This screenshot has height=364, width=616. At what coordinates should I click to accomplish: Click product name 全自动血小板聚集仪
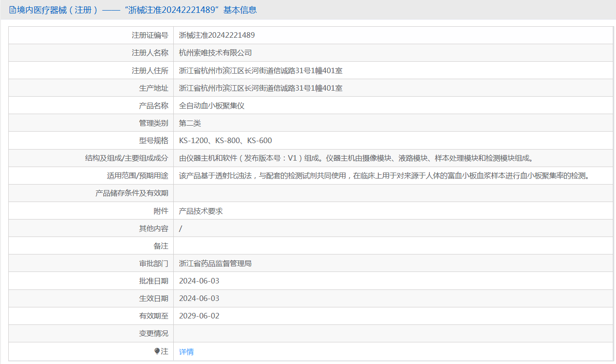coord(211,105)
